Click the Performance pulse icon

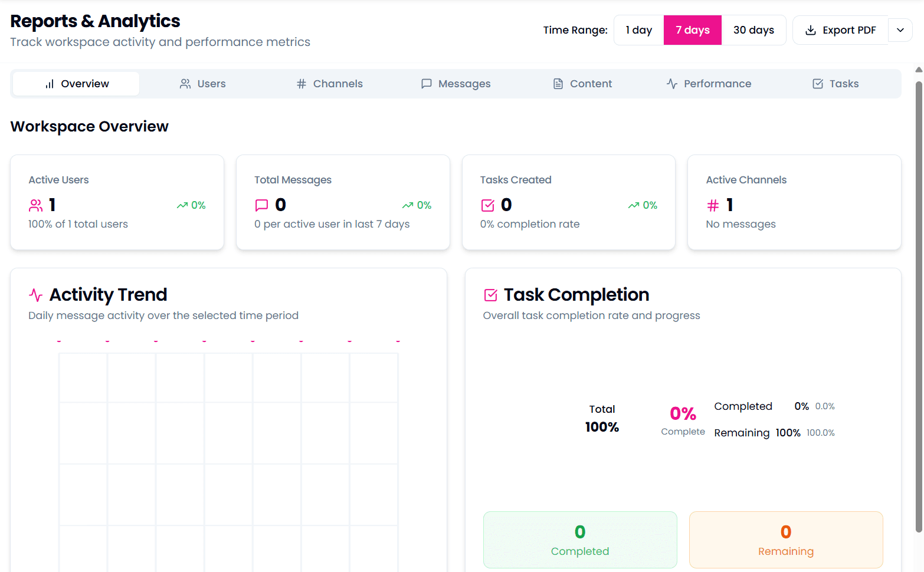(x=672, y=83)
